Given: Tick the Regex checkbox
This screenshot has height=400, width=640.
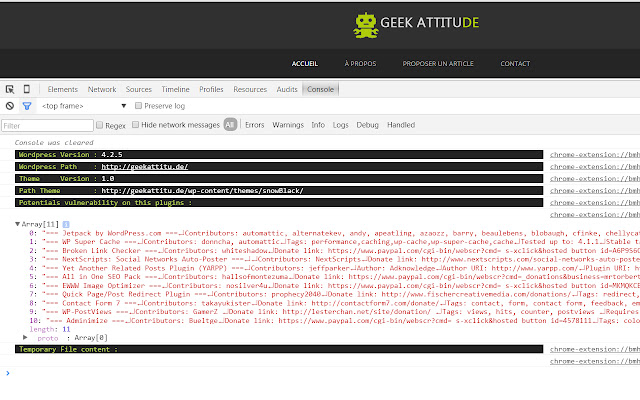Looking at the screenshot, I should click(100, 125).
